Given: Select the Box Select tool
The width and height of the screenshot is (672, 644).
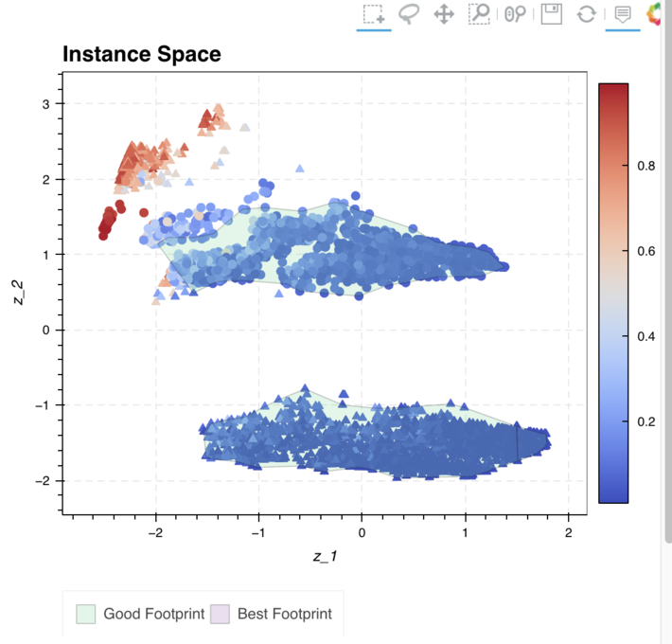Looking at the screenshot, I should (x=374, y=14).
